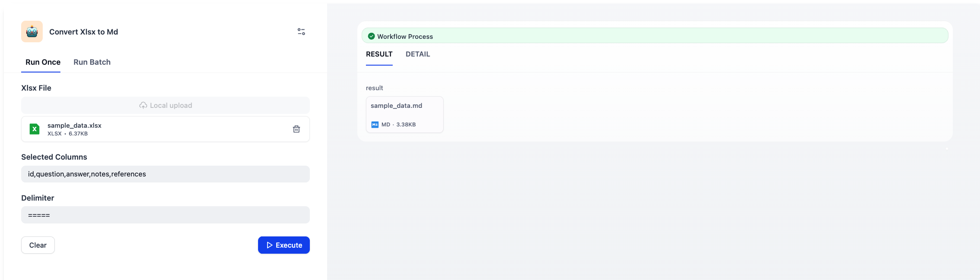Select the Run Once tab
This screenshot has width=980, height=280.
[x=43, y=62]
